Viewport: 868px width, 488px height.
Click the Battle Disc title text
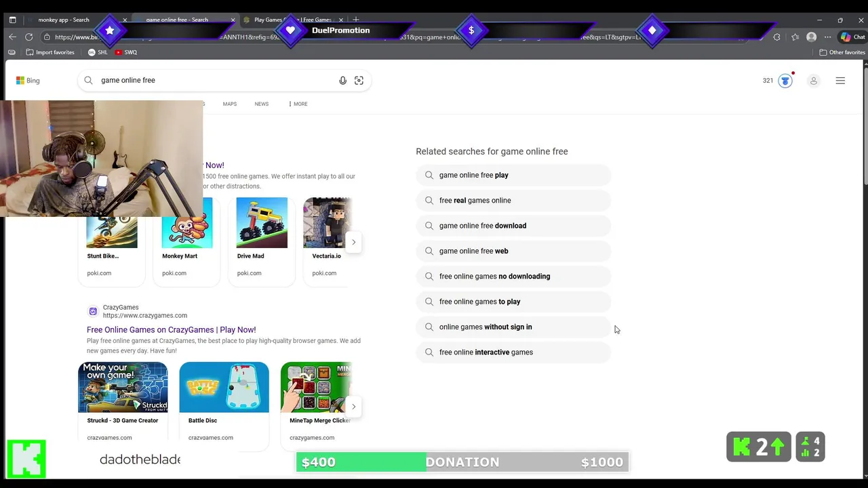tap(202, 421)
